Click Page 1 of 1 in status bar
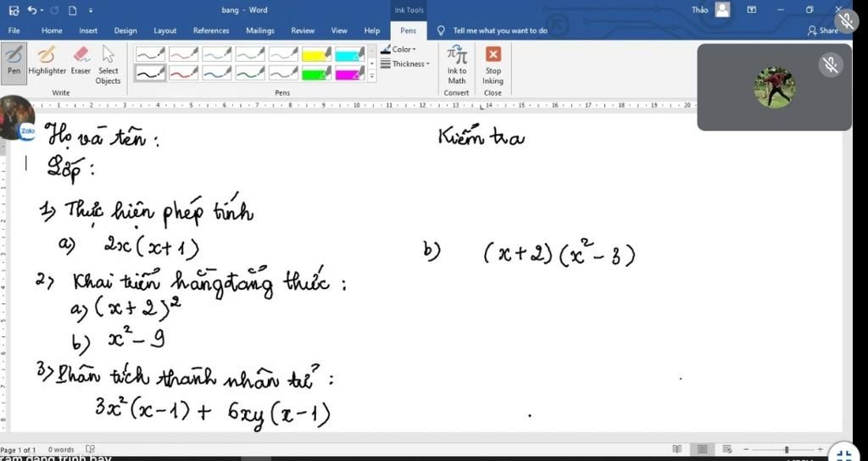 (19, 449)
